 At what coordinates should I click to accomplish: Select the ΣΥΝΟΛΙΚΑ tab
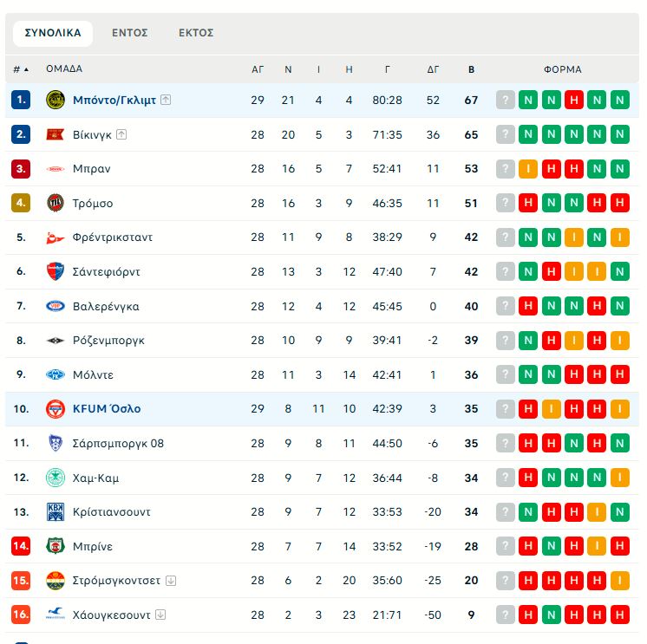(x=53, y=33)
